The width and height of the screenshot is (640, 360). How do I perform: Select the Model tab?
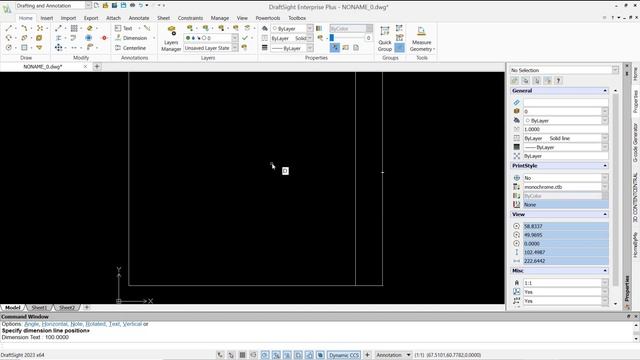coord(13,307)
